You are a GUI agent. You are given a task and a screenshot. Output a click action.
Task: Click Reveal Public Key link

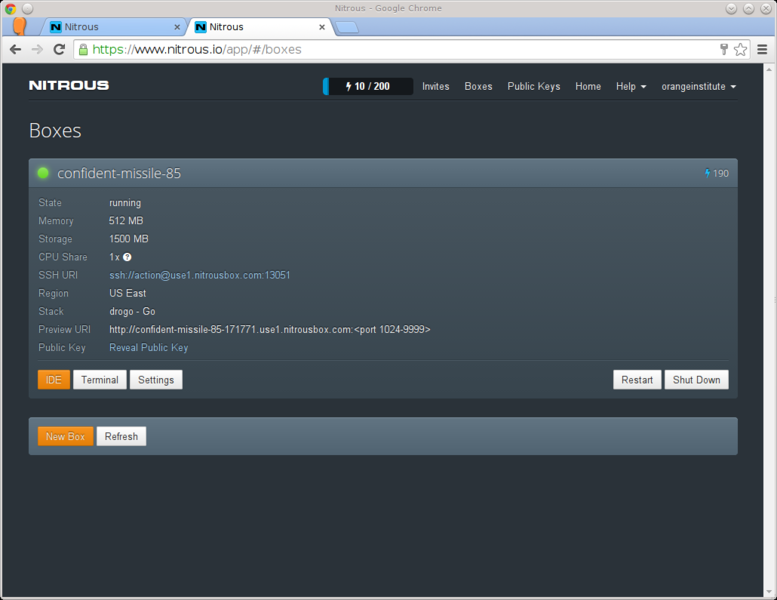point(149,347)
